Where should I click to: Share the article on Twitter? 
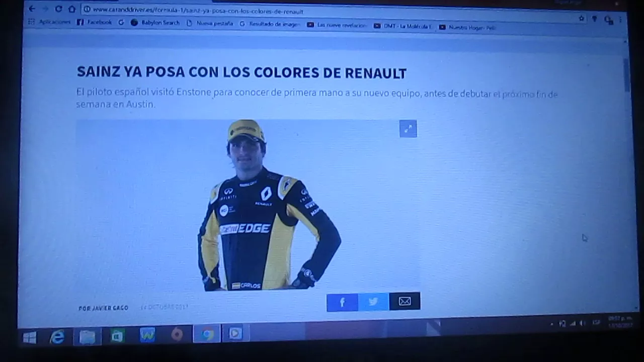pos(373,302)
